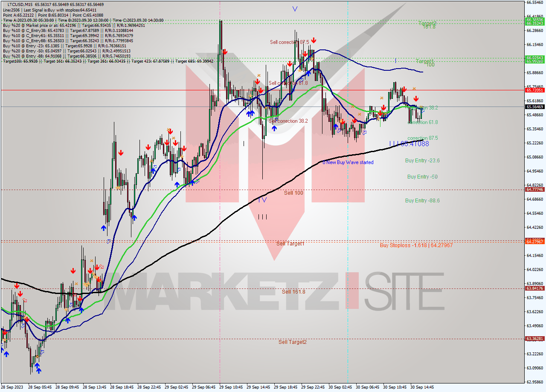546x392 pixels.
Task: Click the 'Buy %10 @ C_Entry61' line
Action: [68, 35]
